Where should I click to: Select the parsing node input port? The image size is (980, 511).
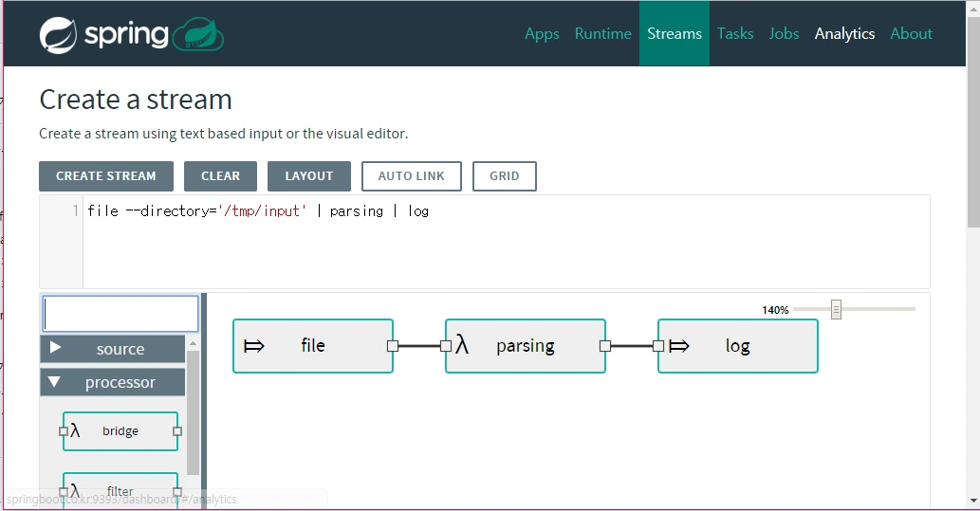pos(446,345)
